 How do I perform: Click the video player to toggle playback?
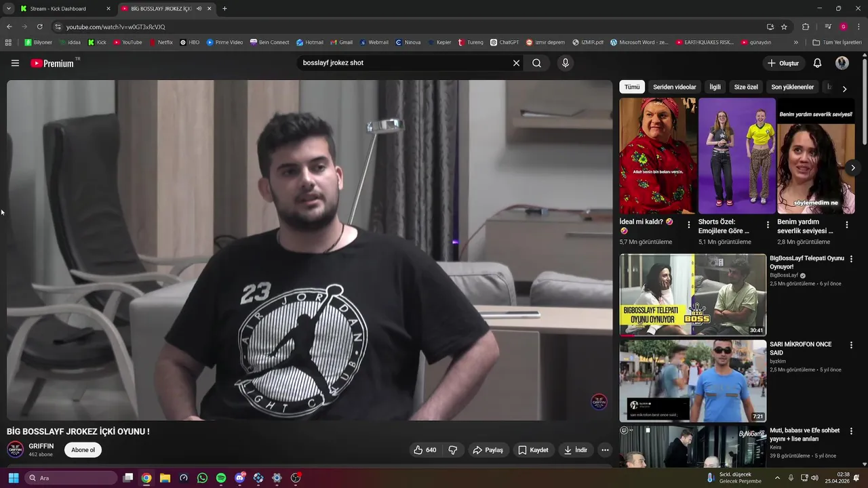[x=309, y=250]
